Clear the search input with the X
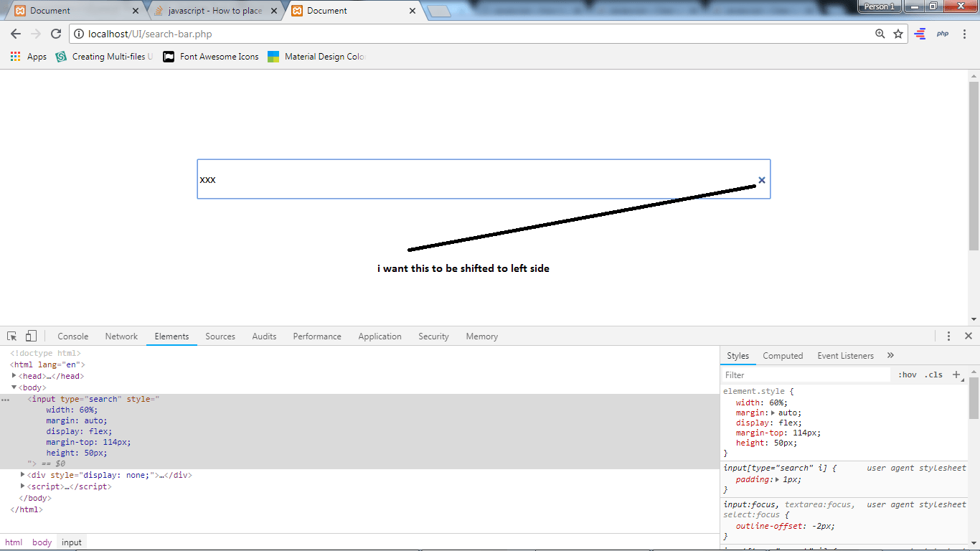Screen dimensions: 980x551 (762, 180)
